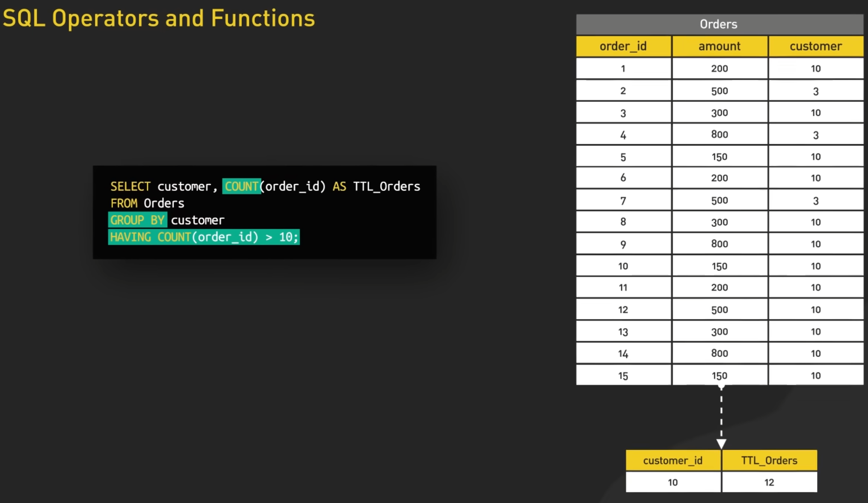Click the 'customer_id' header in result table
The width and height of the screenshot is (868, 503).
(x=673, y=460)
